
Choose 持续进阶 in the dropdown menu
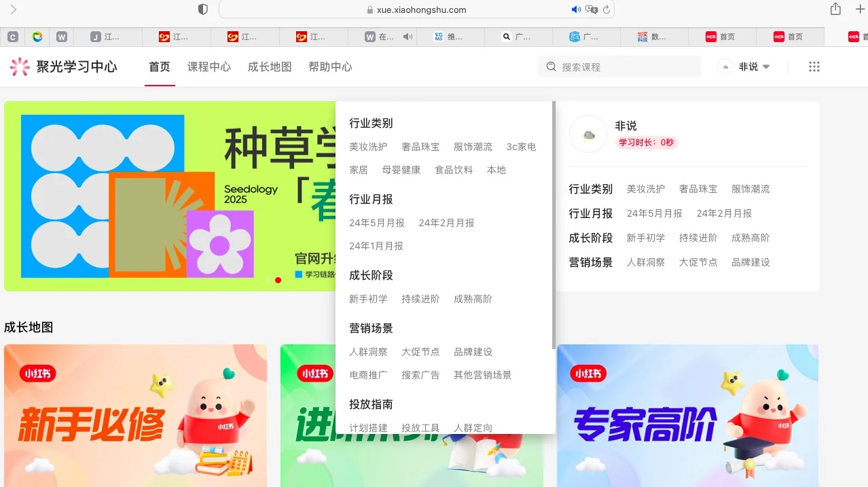click(x=420, y=299)
